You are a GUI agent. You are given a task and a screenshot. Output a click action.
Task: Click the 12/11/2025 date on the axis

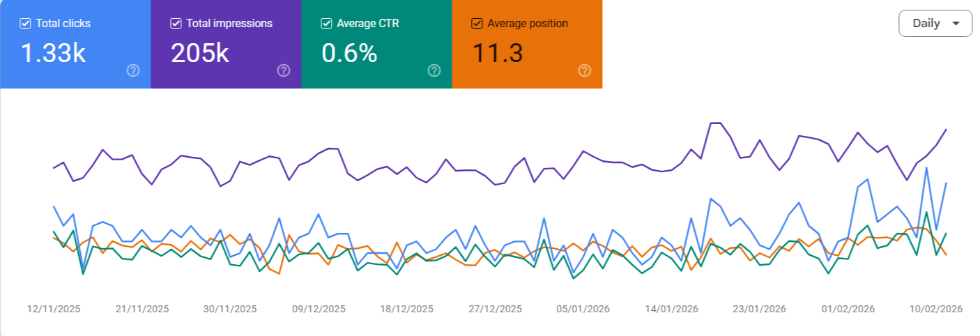tap(54, 309)
